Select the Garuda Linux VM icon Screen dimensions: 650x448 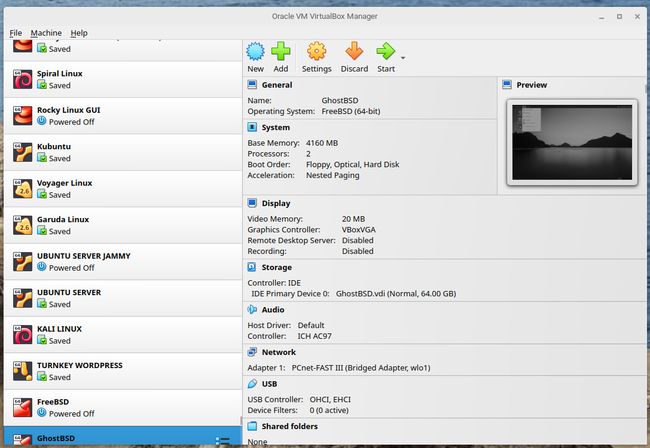[x=22, y=225]
